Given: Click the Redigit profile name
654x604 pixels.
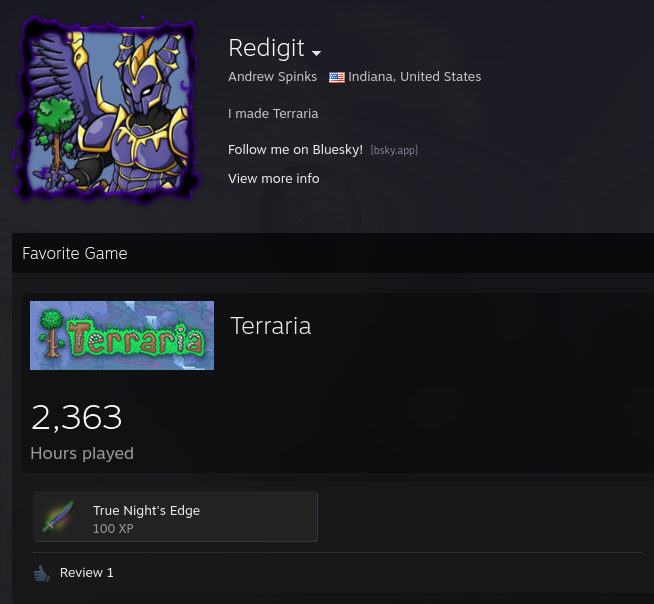Looking at the screenshot, I should [x=266, y=48].
